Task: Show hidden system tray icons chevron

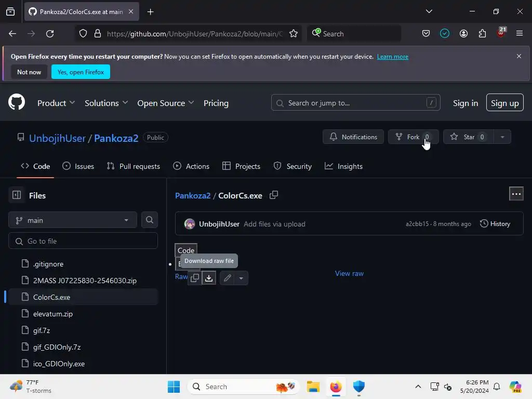Action: (418, 387)
